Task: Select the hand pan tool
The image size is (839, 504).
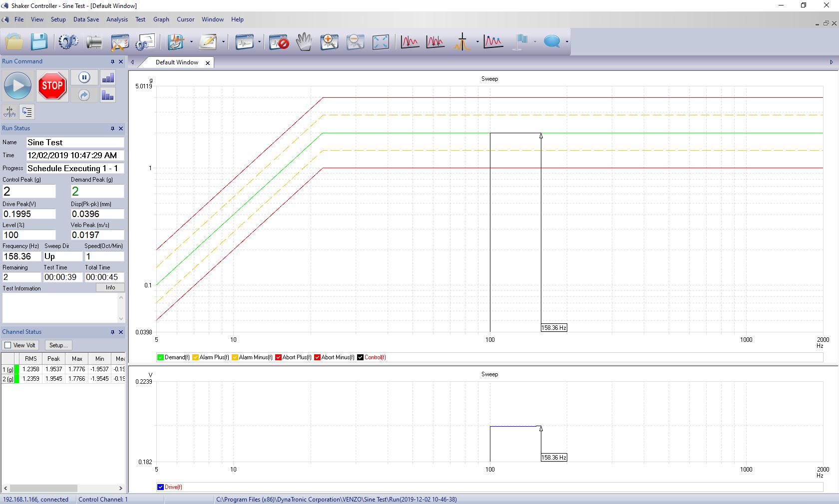Action: pyautogui.click(x=304, y=42)
